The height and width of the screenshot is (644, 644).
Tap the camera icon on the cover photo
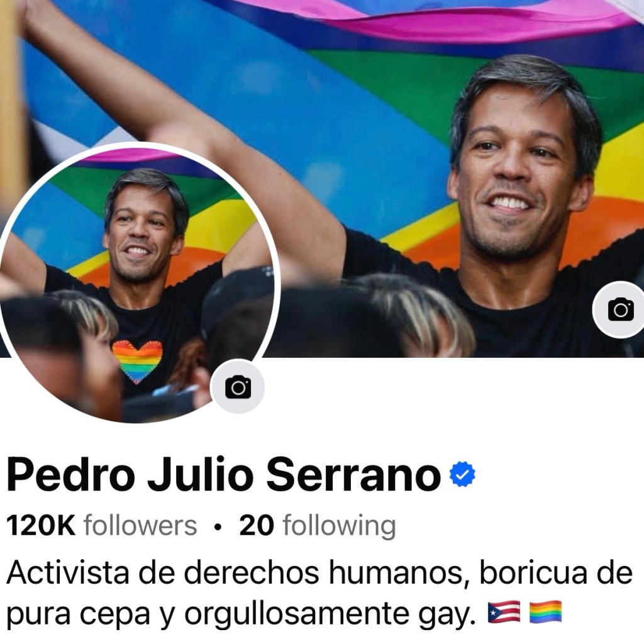click(620, 309)
